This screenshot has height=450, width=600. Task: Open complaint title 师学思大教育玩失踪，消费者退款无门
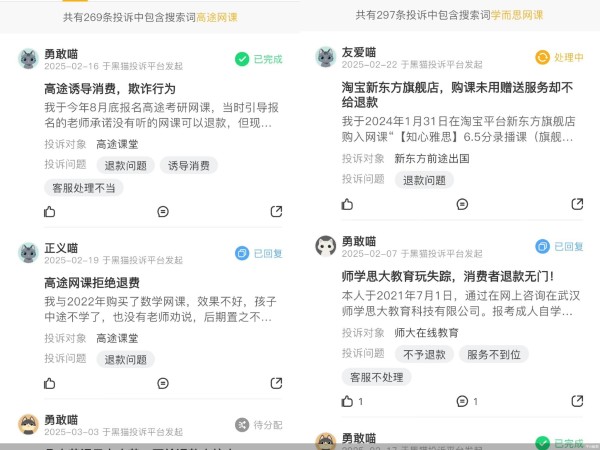447,276
